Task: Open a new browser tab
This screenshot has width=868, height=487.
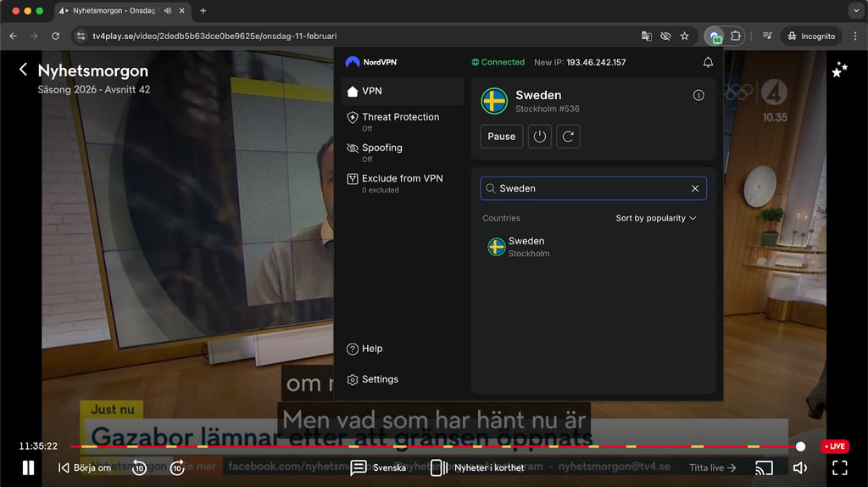Action: pos(203,10)
